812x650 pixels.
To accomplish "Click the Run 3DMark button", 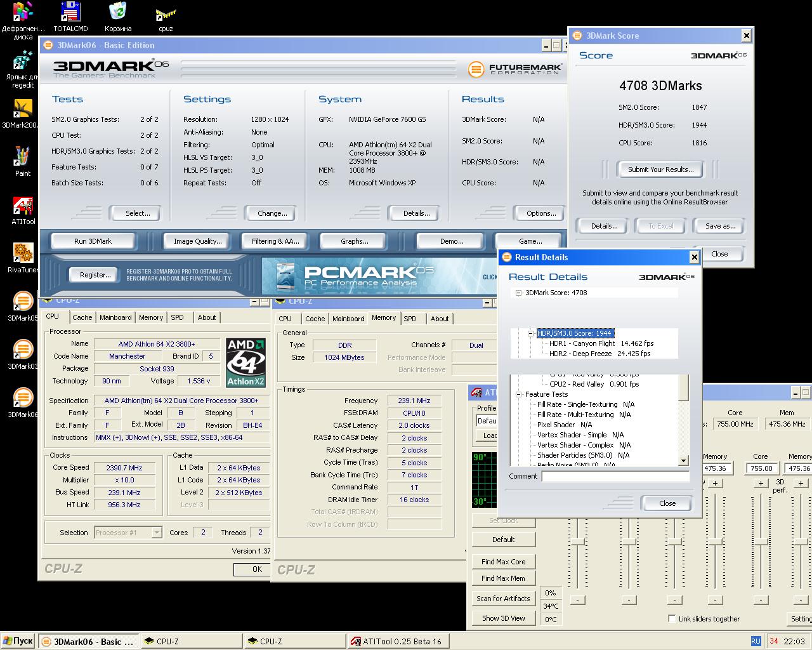I will click(x=93, y=241).
